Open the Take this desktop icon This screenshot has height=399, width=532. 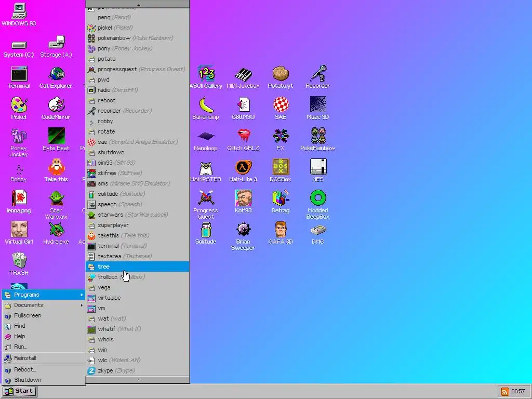click(56, 170)
